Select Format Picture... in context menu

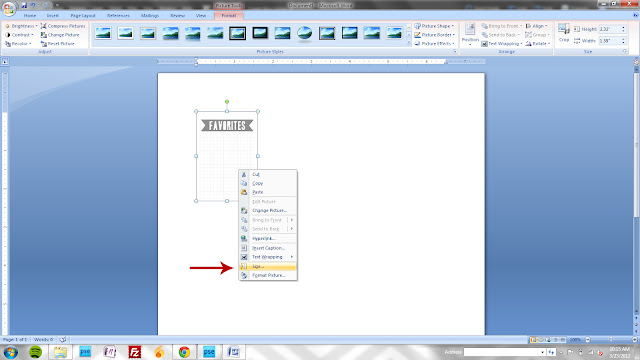(x=268, y=276)
